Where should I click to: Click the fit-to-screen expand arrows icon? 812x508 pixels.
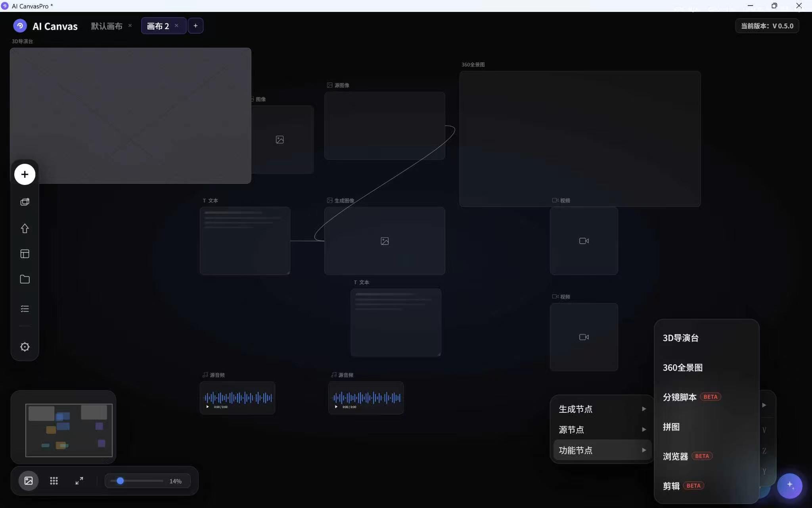79,481
